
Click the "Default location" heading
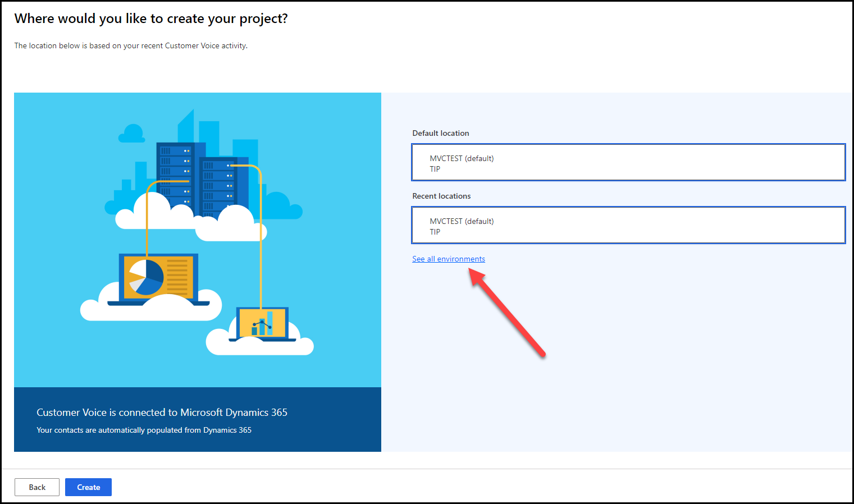click(440, 133)
